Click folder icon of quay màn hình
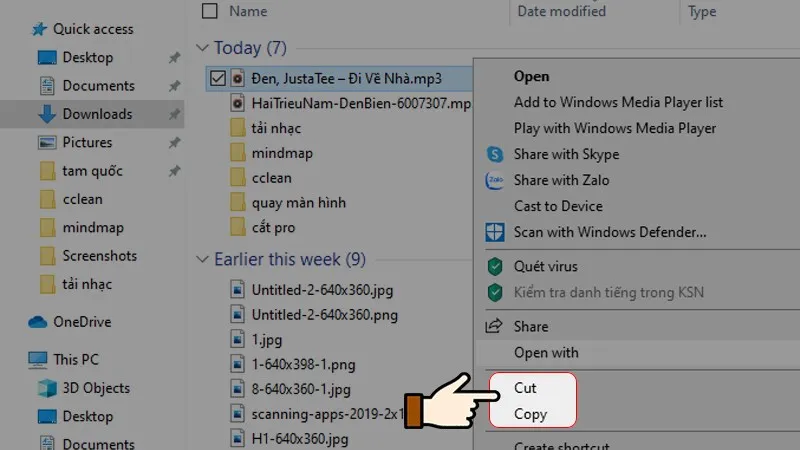The width and height of the screenshot is (800, 450). click(237, 203)
